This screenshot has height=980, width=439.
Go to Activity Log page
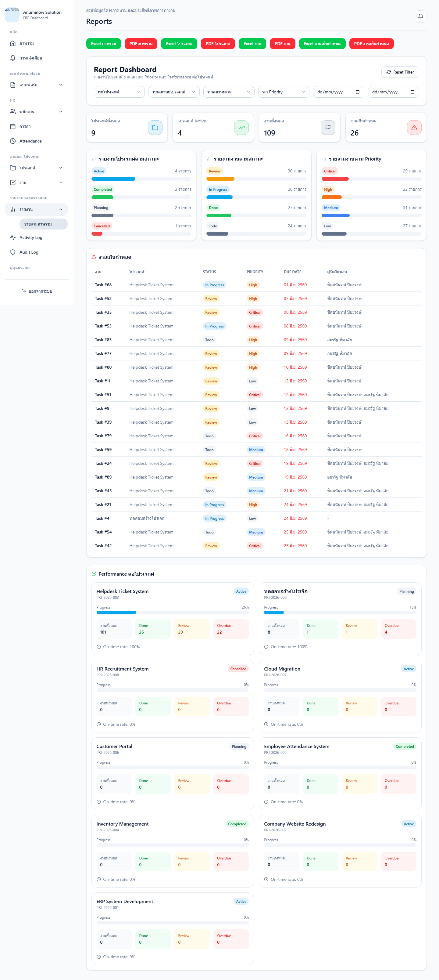pyautogui.click(x=37, y=237)
